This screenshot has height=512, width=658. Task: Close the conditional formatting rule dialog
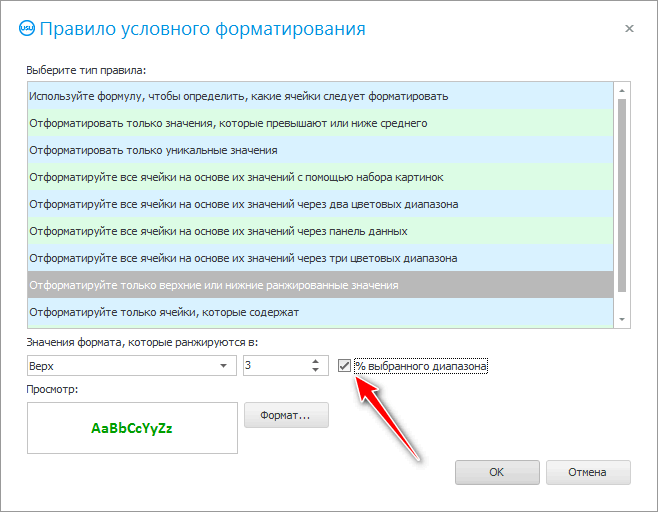click(629, 29)
